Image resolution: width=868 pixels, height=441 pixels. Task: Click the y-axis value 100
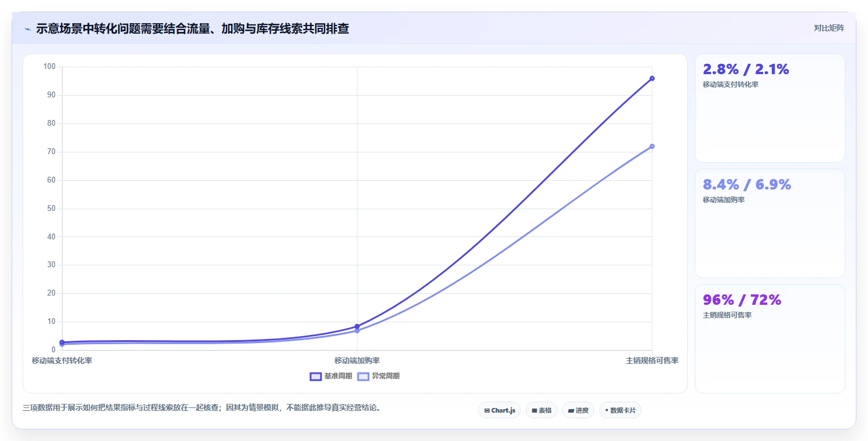[49, 67]
